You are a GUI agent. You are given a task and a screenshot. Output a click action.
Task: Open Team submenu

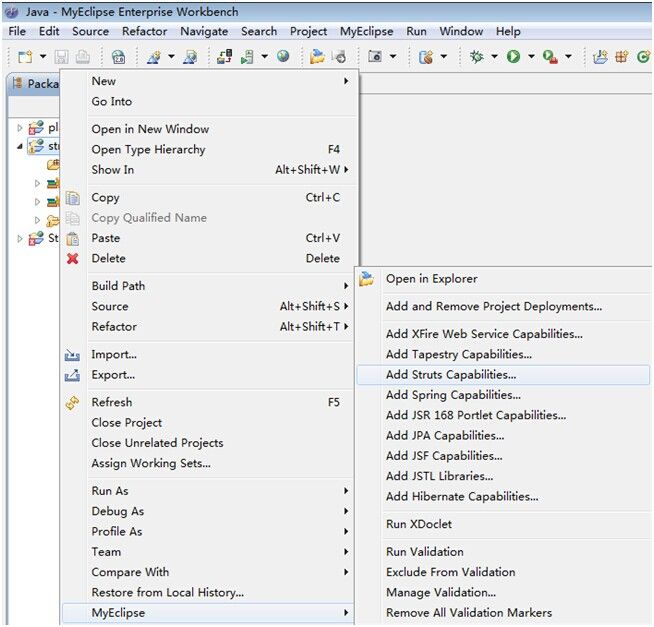click(209, 551)
